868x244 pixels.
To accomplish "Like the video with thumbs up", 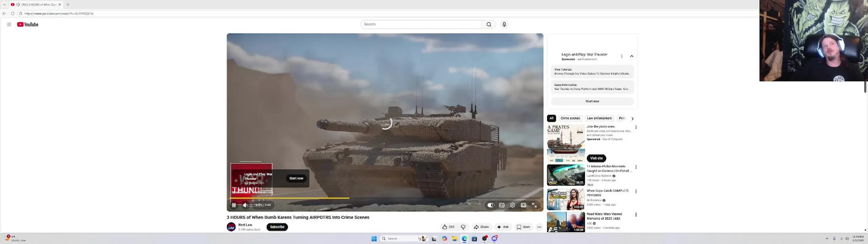I will pyautogui.click(x=448, y=227).
